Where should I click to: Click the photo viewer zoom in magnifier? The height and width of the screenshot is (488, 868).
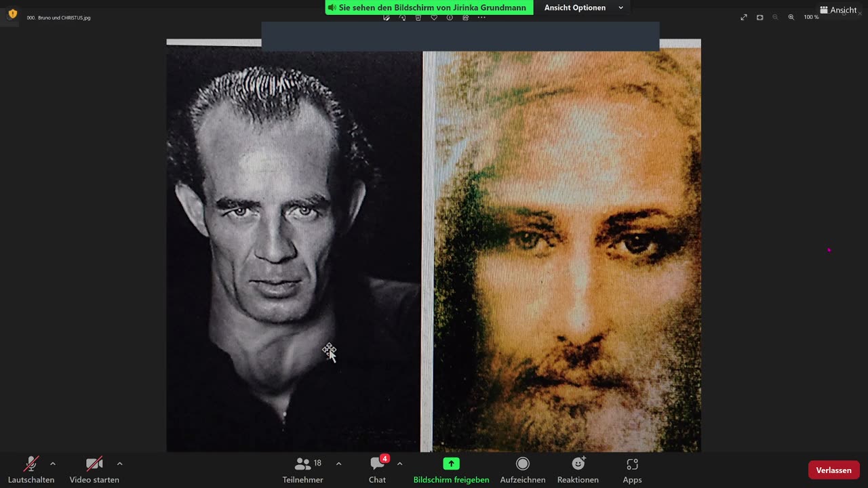tap(791, 17)
